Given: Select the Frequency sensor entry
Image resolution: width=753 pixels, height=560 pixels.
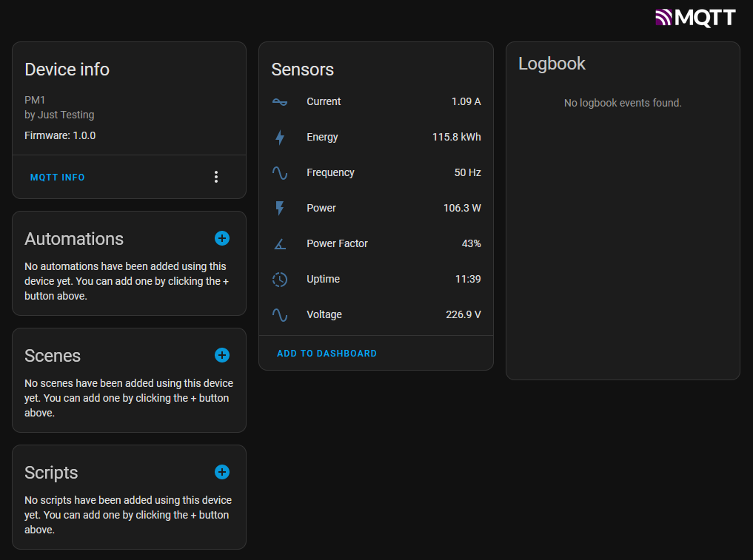Looking at the screenshot, I should tap(375, 172).
